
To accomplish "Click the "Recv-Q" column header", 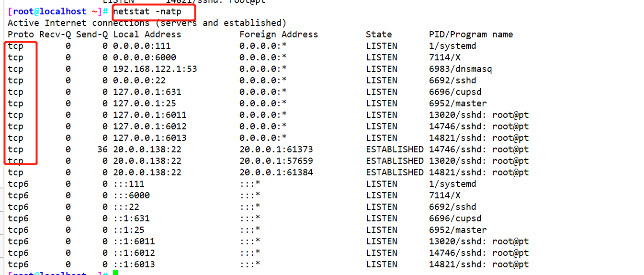I will tap(55, 34).
